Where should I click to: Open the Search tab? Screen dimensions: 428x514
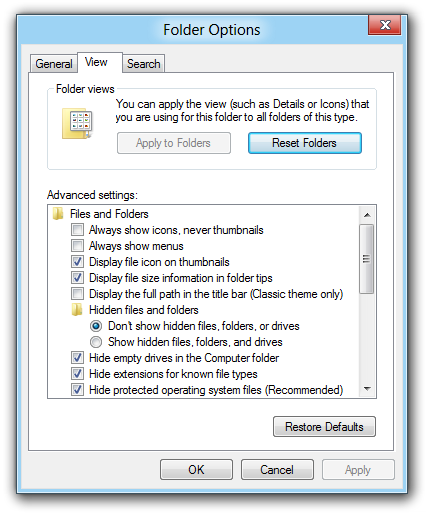pyautogui.click(x=144, y=64)
